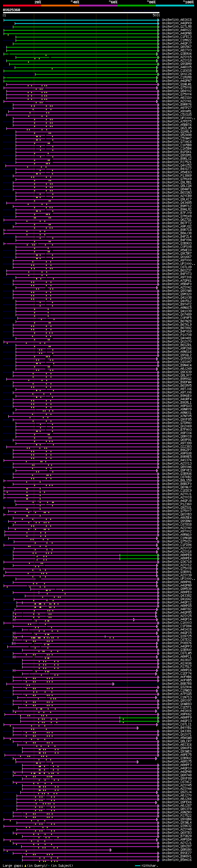Select the query name AV625360
Screen dimensions: 197x868
tap(11, 10)
